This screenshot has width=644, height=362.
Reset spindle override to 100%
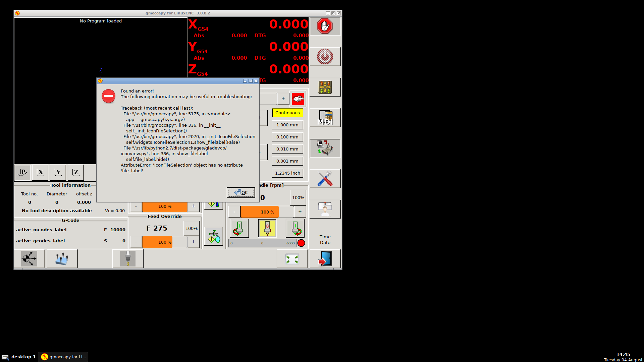tap(298, 198)
